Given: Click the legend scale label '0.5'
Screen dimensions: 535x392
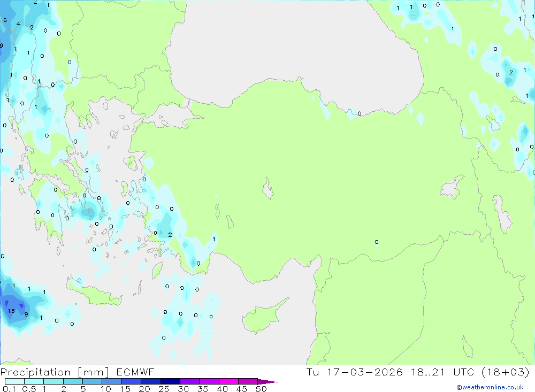Looking at the screenshot, I should point(29,389).
